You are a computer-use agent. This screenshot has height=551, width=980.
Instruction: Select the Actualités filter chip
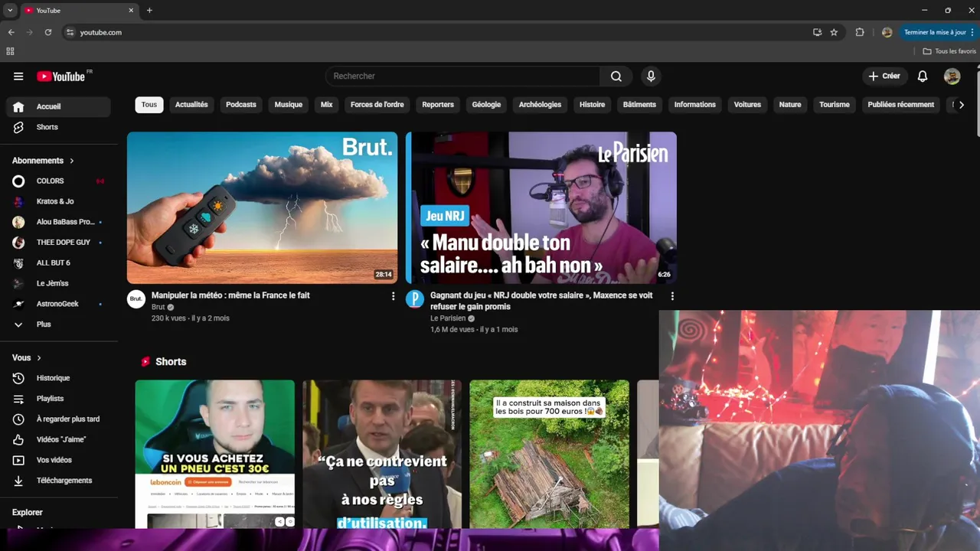click(x=191, y=105)
